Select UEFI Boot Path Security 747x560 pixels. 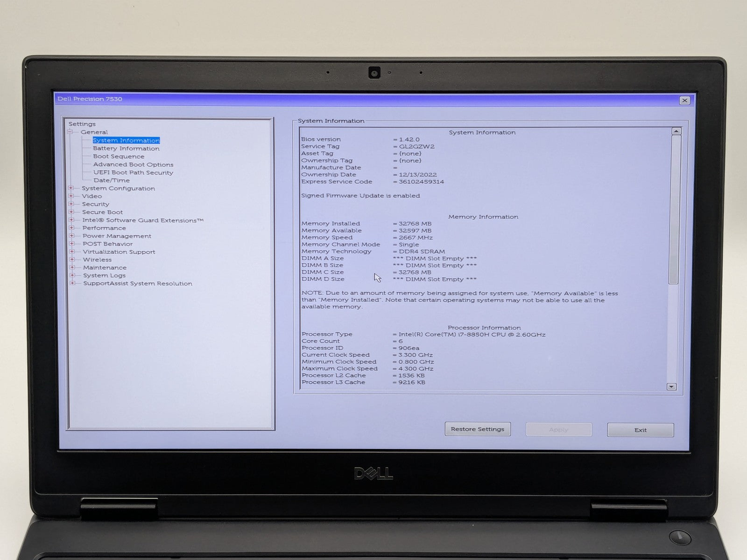(133, 172)
